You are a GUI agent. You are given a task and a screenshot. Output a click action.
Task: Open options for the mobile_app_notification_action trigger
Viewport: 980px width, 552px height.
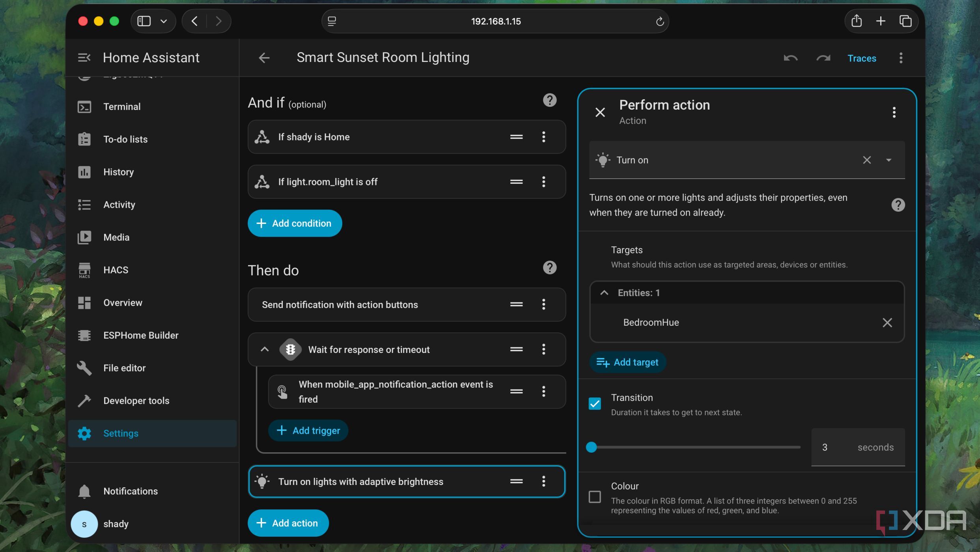coord(543,392)
